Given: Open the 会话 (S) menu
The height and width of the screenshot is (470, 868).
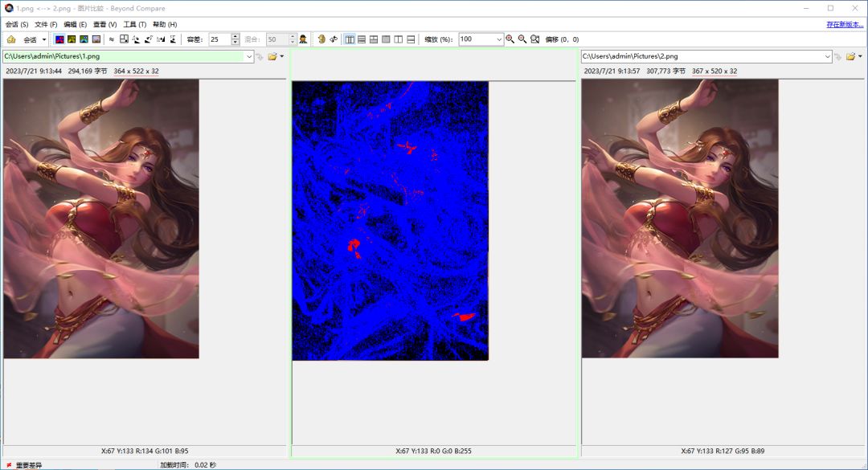Looking at the screenshot, I should (17, 24).
